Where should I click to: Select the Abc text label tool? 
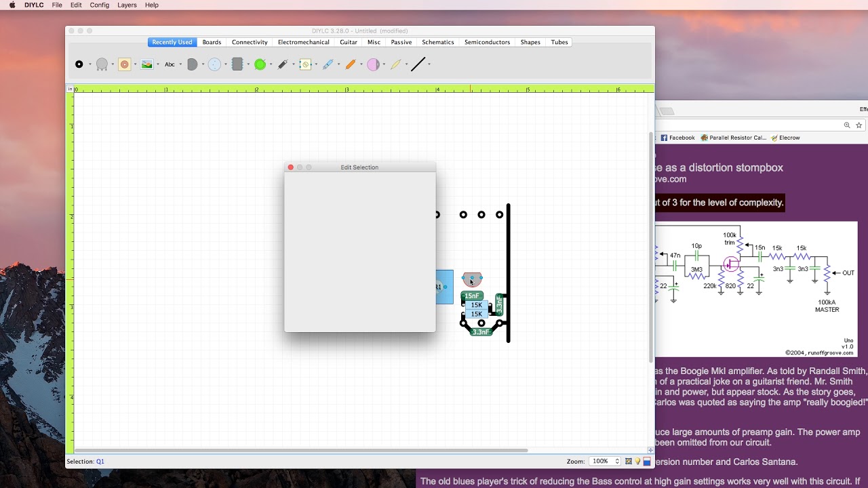tap(170, 64)
